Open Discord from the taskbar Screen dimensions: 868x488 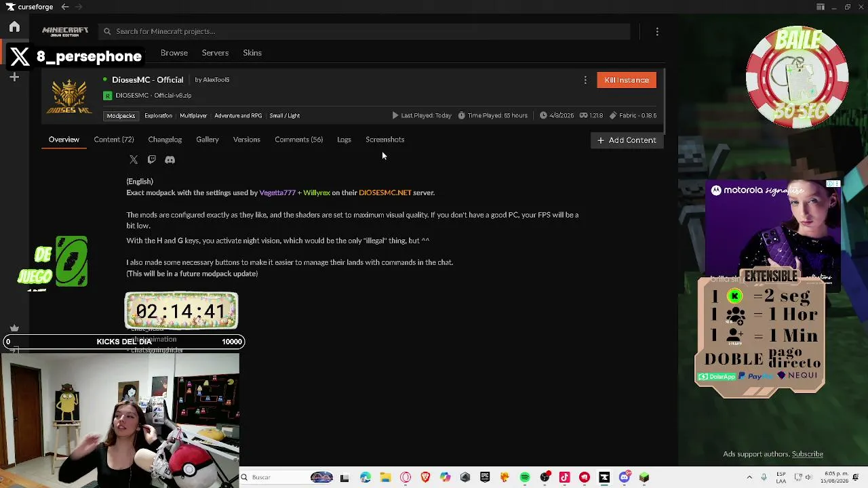625,478
